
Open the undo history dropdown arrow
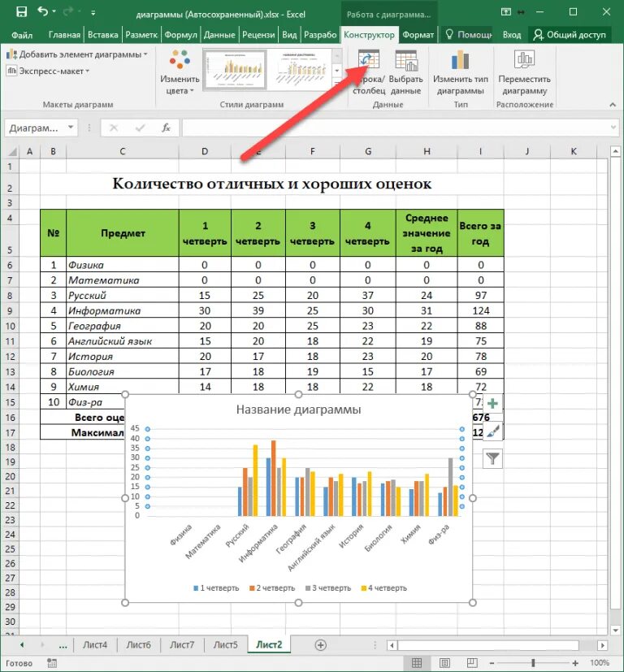click(54, 11)
